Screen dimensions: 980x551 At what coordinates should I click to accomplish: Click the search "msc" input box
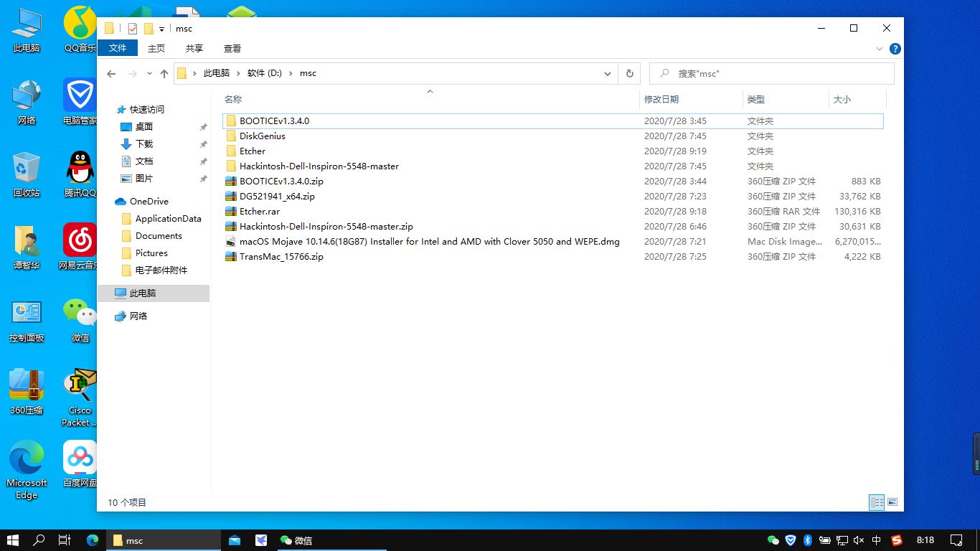coord(772,73)
